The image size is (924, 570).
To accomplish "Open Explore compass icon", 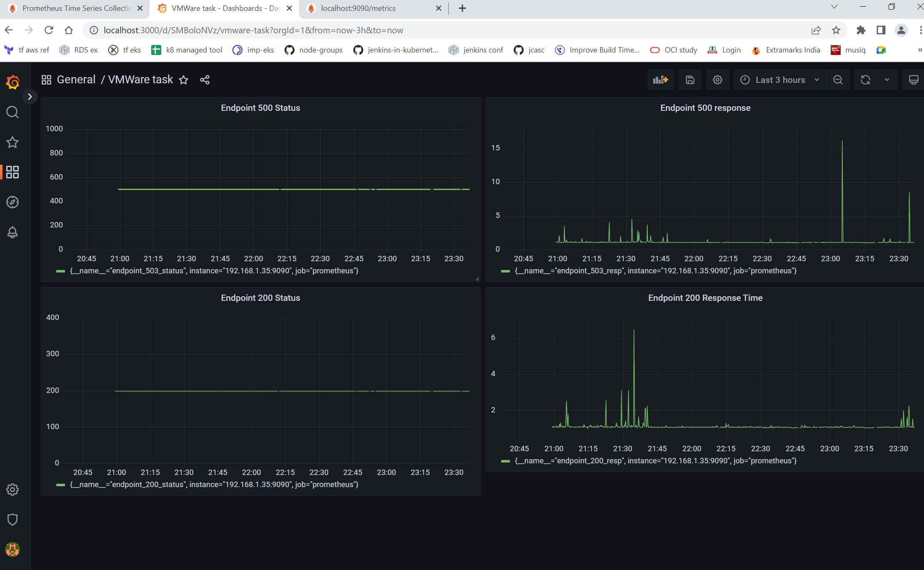I will tap(12, 202).
